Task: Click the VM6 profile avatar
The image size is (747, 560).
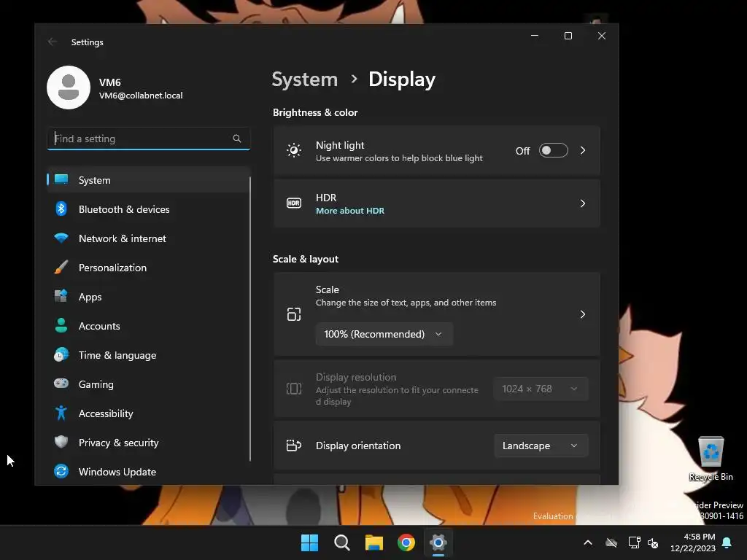Action: pyautogui.click(x=69, y=87)
